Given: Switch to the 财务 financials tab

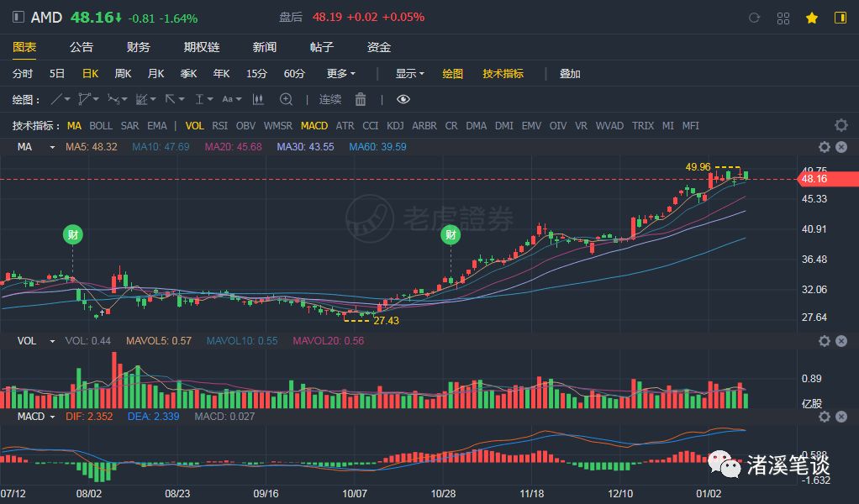Looking at the screenshot, I should pos(138,47).
